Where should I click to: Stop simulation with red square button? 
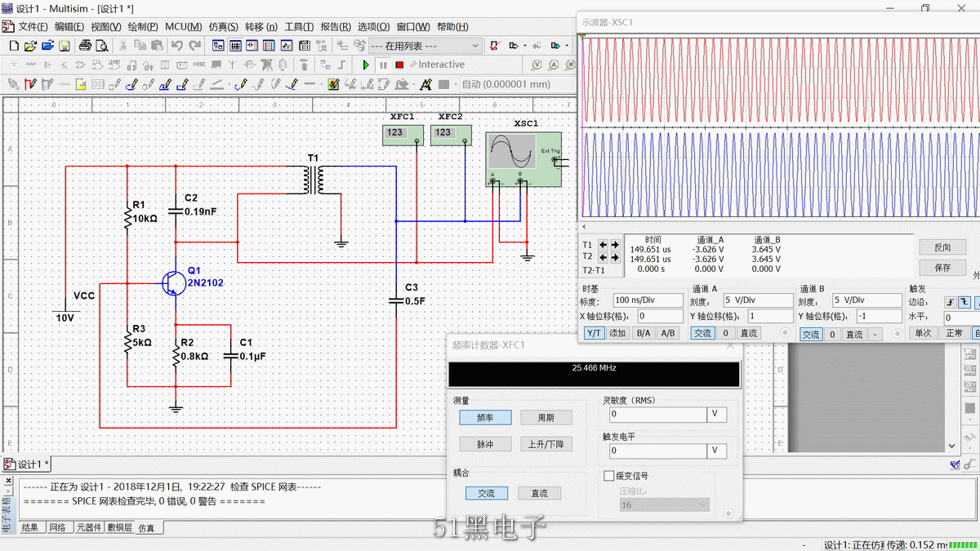399,64
